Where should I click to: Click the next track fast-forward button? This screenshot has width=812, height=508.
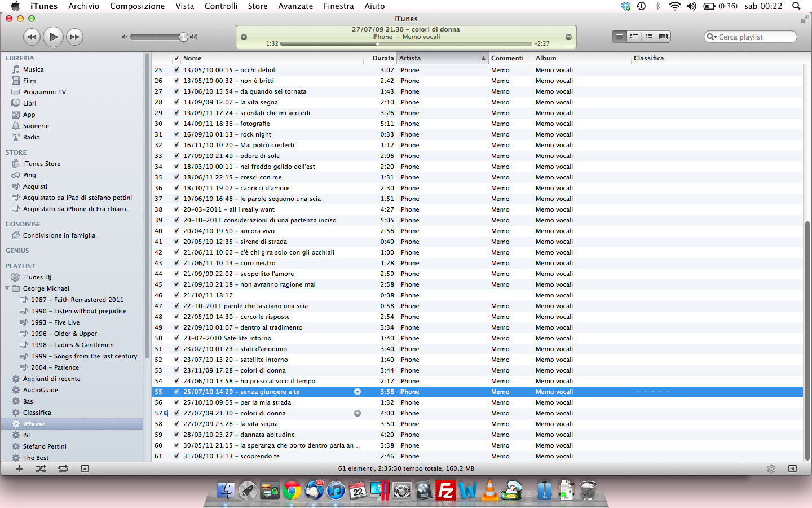pos(74,37)
